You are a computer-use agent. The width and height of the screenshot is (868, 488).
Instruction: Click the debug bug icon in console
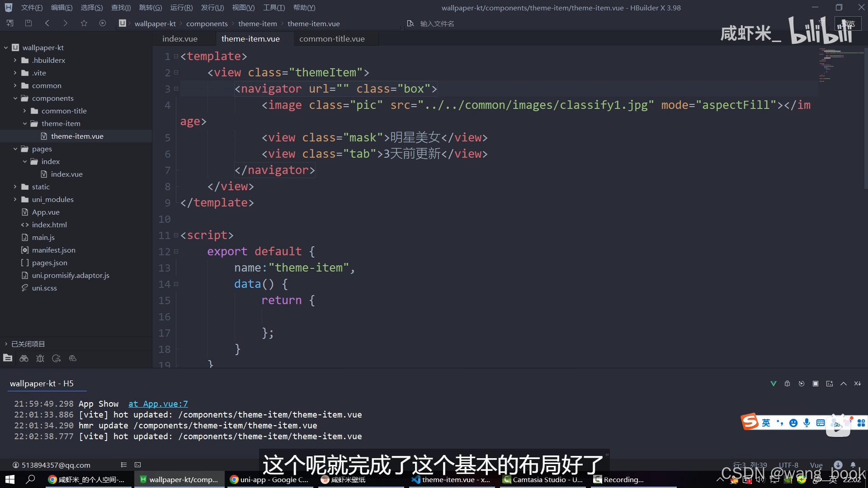[x=788, y=384]
